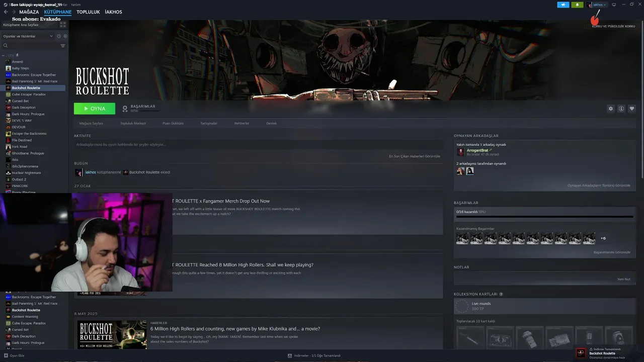Sort by recent with the clock icon

pyautogui.click(x=59, y=36)
